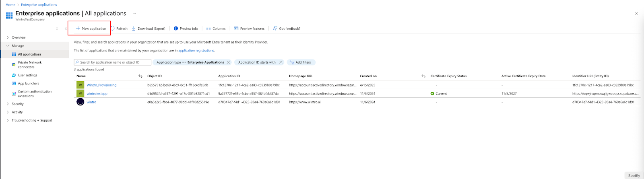Click the supabase identifier URI cell
Image resolution: width=644 pixels, height=179 pixels.
click(605, 94)
